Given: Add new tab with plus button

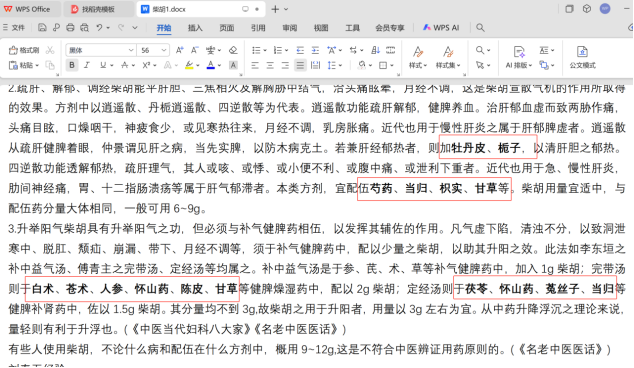Looking at the screenshot, I should click(275, 9).
